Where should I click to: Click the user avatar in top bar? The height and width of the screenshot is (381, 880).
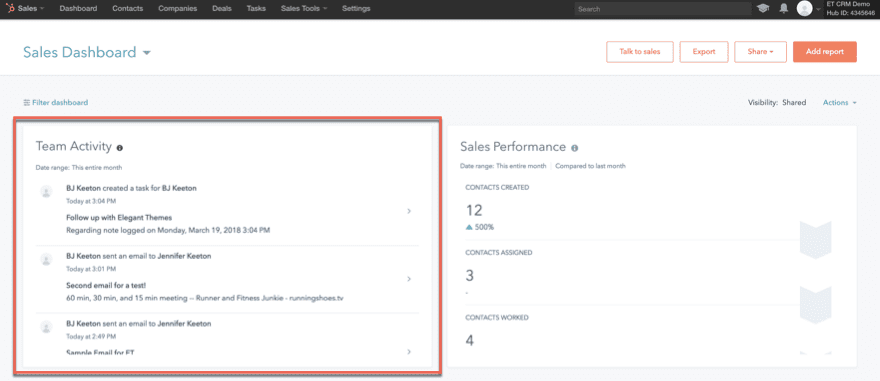tap(804, 8)
